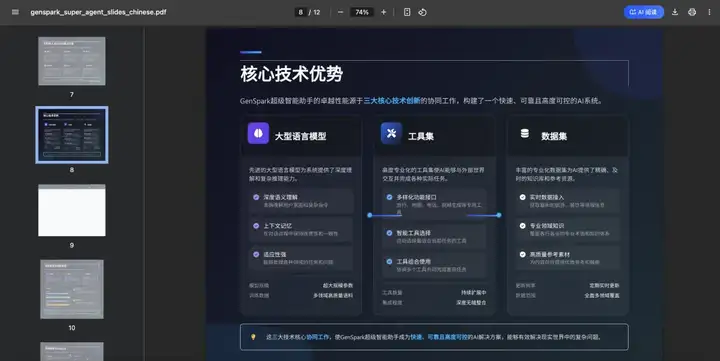
Task: Click the slide title 核心技术优势
Action: (x=292, y=74)
